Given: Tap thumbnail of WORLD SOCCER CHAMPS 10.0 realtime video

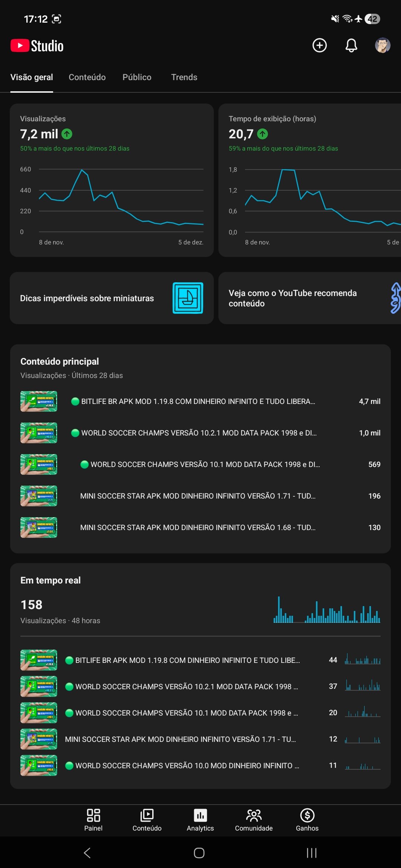Looking at the screenshot, I should tap(39, 765).
